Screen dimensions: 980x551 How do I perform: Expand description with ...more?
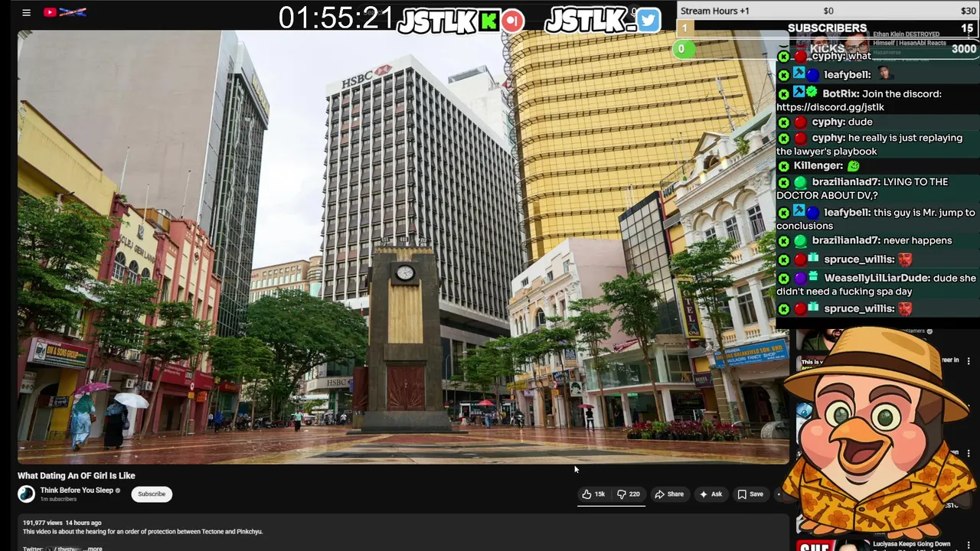(93, 548)
